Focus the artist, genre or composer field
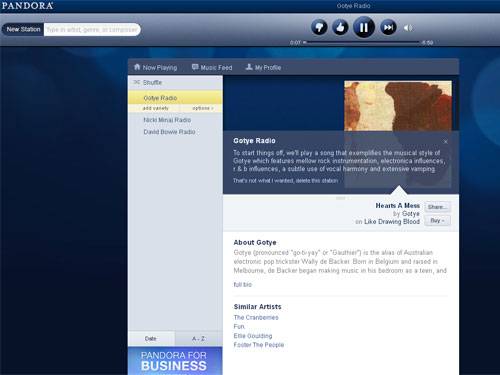500x375 pixels. point(92,29)
